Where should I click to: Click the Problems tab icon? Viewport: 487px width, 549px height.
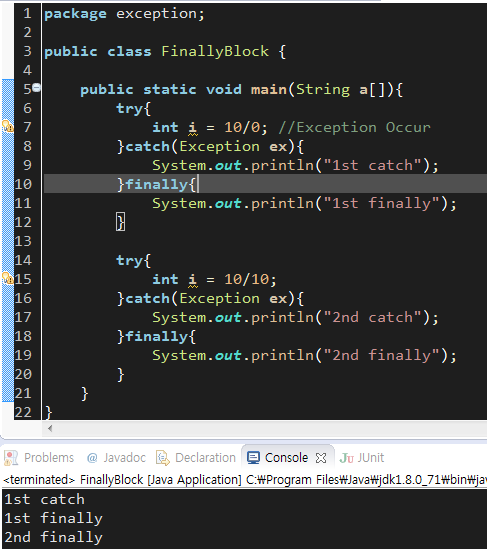pyautogui.click(x=11, y=458)
